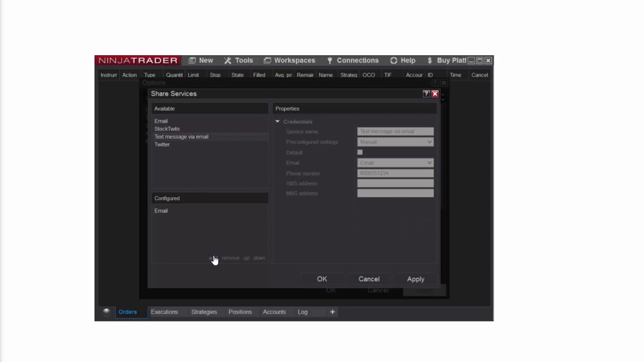The height and width of the screenshot is (362, 644).
Task: Open the Help menu
Action: tap(403, 60)
